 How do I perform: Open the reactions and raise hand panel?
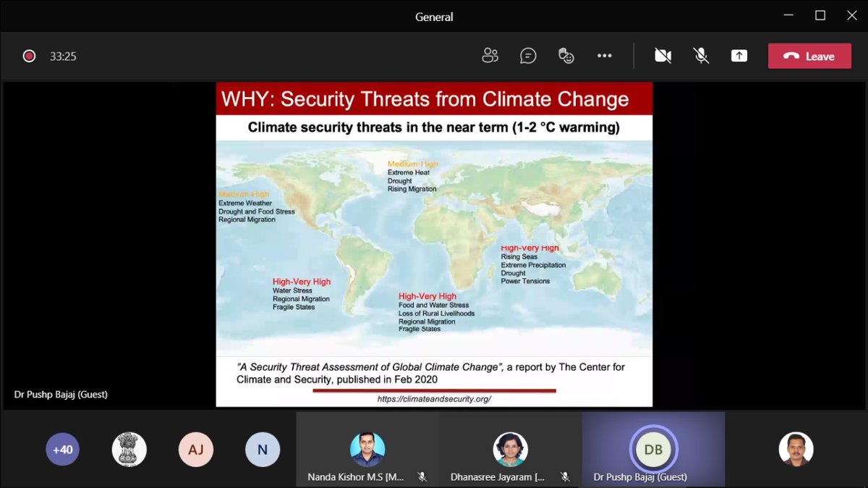click(x=566, y=55)
